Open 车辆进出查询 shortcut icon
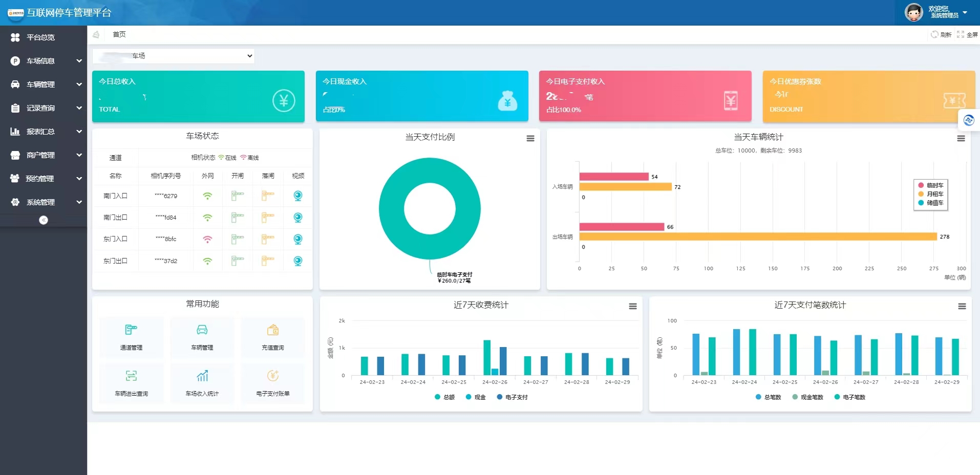 (131, 376)
